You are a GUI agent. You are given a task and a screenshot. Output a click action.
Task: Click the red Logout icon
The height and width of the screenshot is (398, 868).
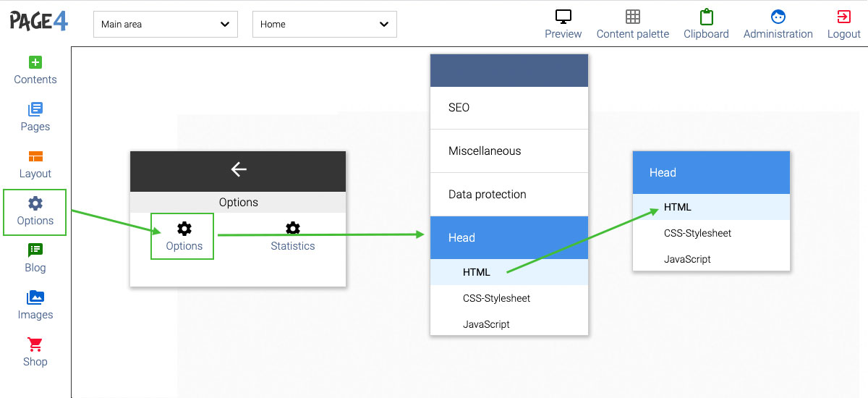click(x=843, y=17)
